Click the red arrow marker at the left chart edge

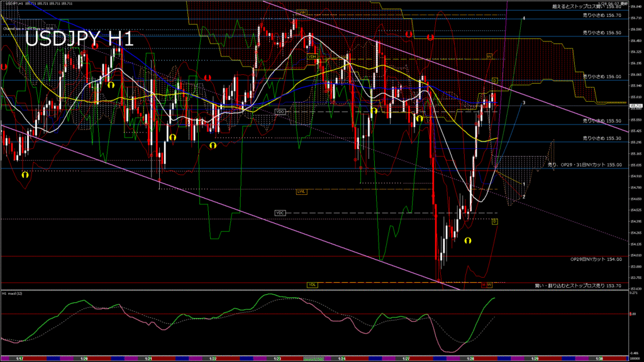click(4, 66)
